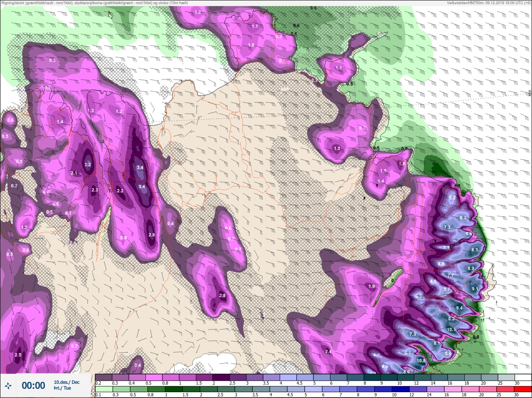Click the 7.7 precipitation value on the map

click(451, 275)
